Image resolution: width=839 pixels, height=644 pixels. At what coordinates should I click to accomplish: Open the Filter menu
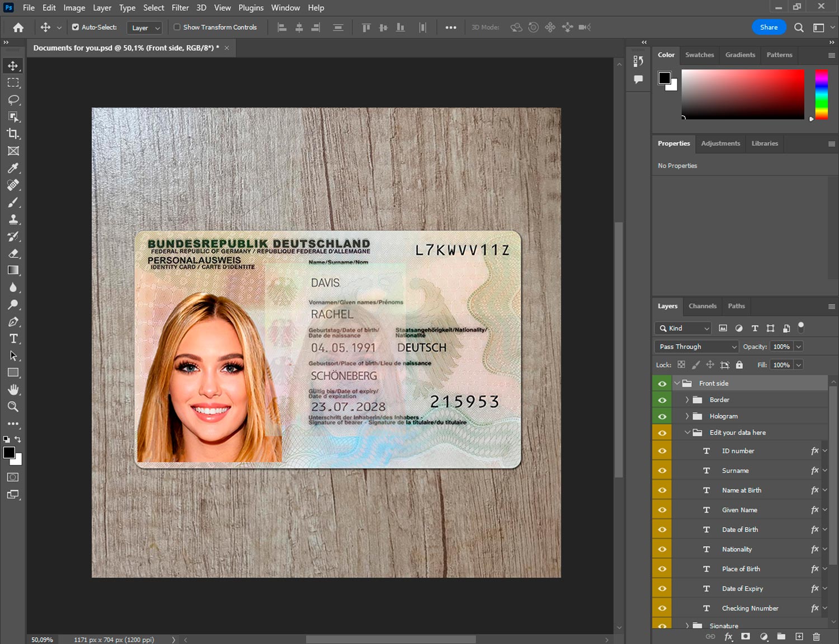180,8
